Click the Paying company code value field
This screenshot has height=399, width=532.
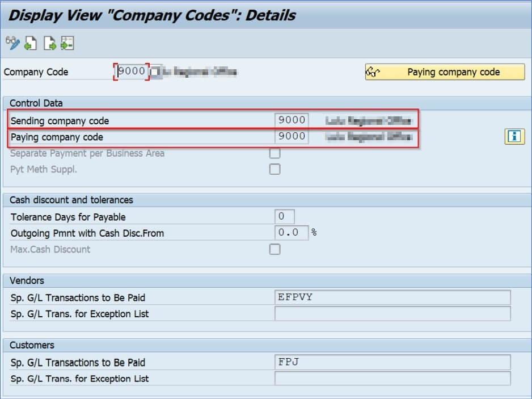[292, 137]
